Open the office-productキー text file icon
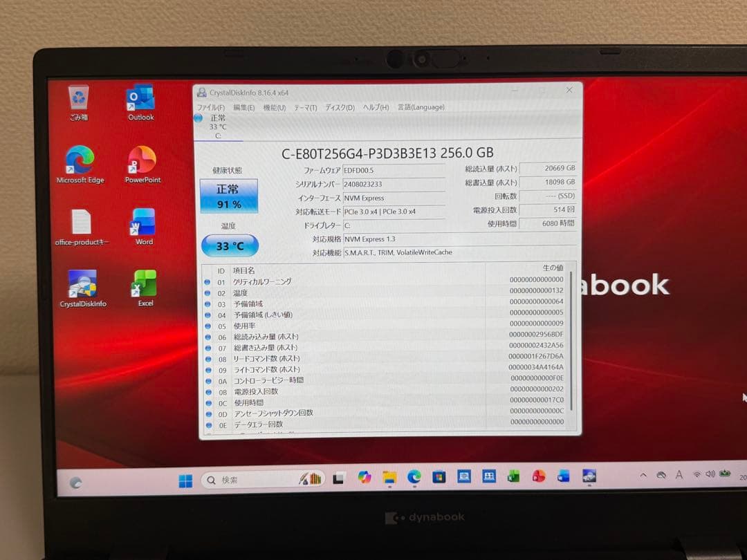 (x=82, y=227)
